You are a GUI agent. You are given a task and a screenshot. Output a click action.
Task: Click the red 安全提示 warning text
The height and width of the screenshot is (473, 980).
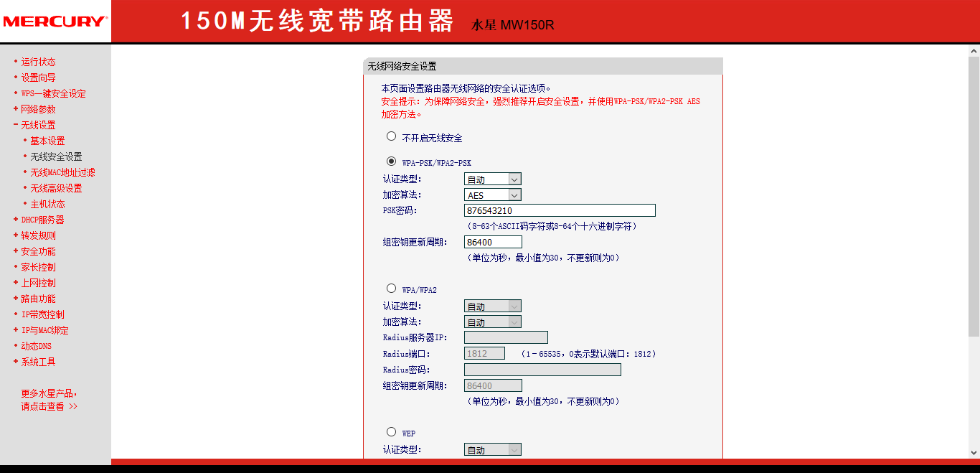[540, 108]
